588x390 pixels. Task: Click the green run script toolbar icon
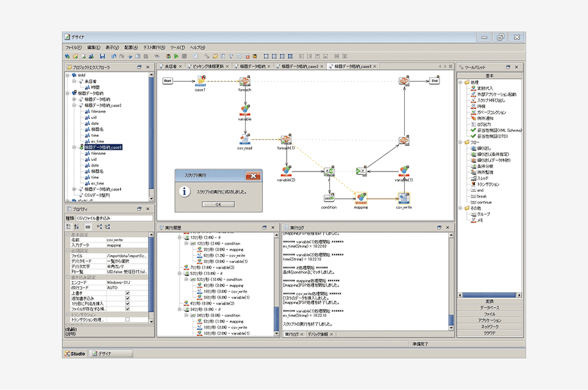176,56
